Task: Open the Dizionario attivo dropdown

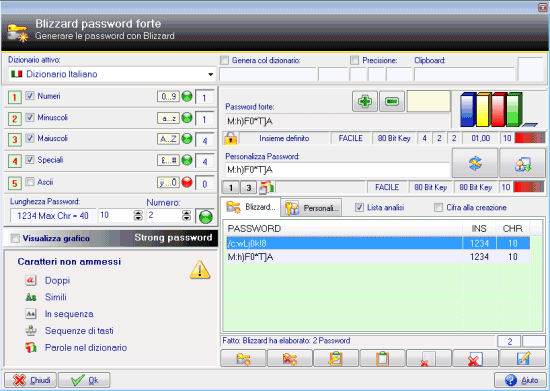Action: pos(112,74)
